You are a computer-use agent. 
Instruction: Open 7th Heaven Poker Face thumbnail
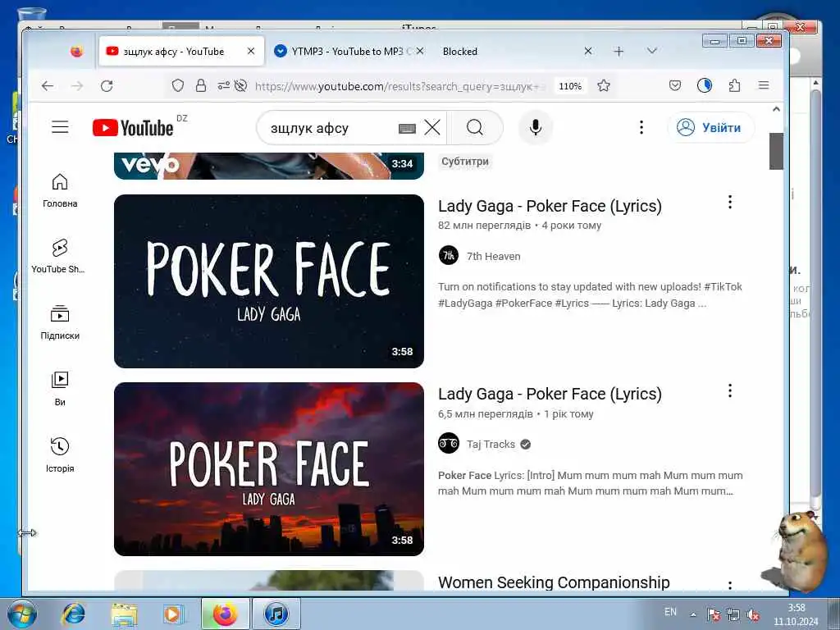pyautogui.click(x=269, y=281)
